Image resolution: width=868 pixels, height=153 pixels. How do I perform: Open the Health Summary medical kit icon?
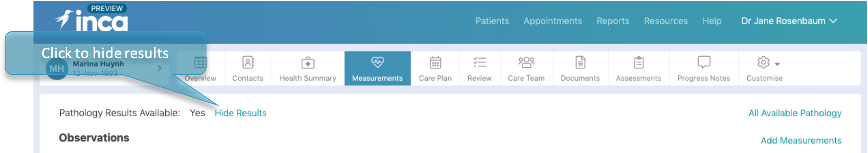pyautogui.click(x=308, y=63)
